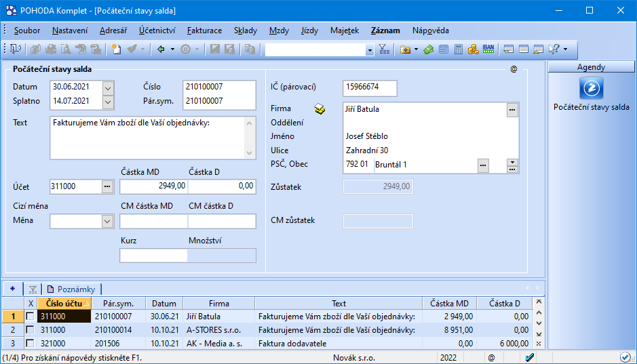
Task: Open the filter funnel icon in toolbar
Action: (x=385, y=49)
